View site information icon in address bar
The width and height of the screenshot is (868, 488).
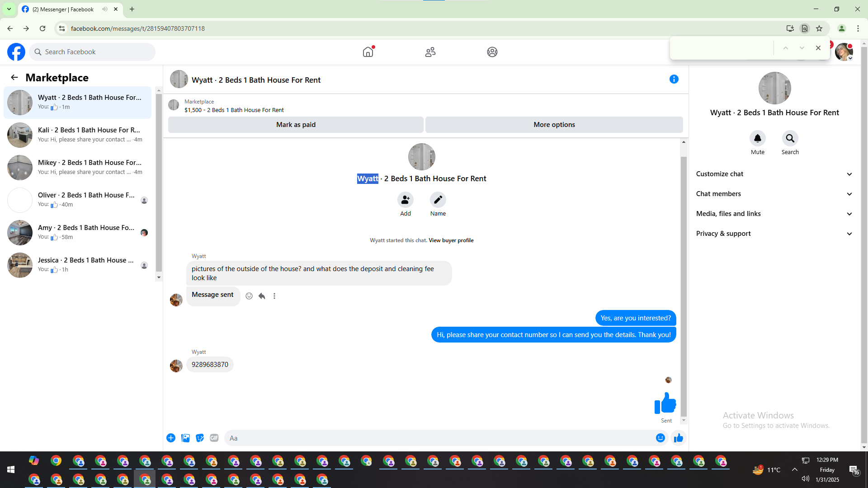62,28
